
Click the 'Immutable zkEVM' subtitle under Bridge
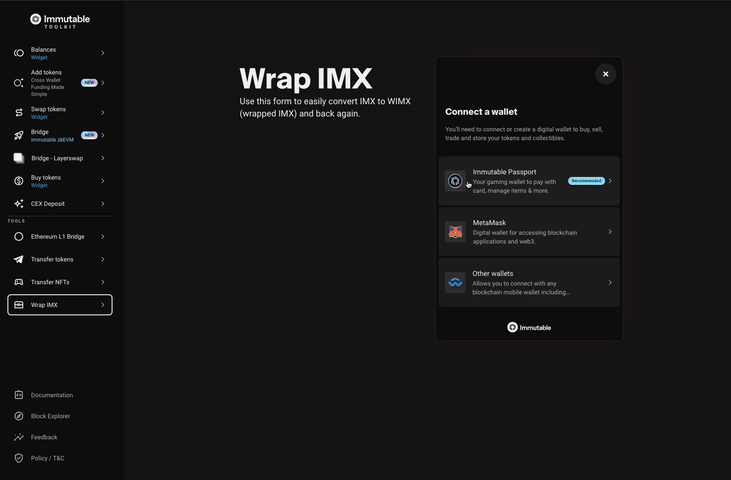(52, 140)
